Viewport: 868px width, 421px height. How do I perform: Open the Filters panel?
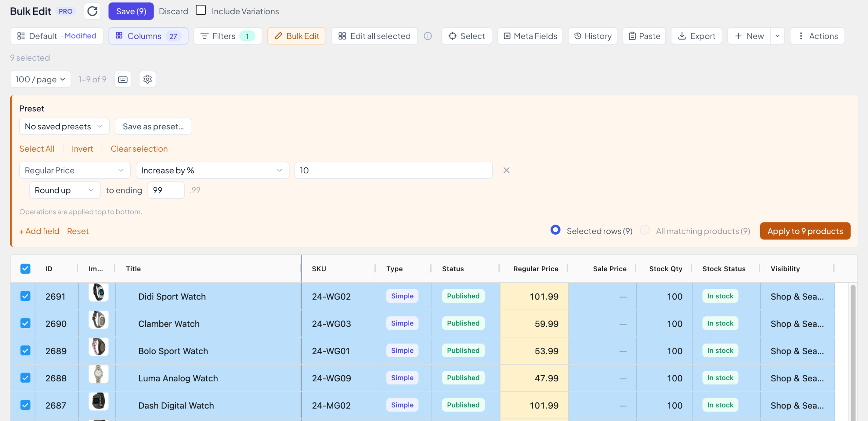pyautogui.click(x=228, y=36)
